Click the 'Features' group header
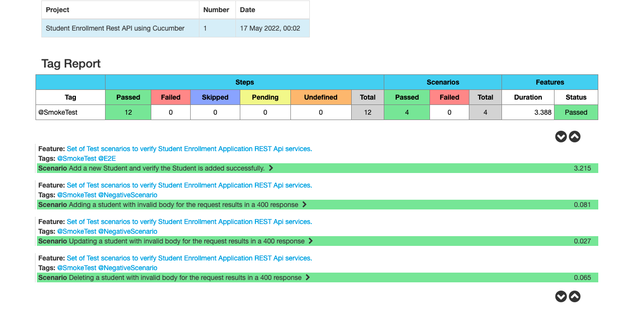The width and height of the screenshot is (644, 311). (550, 82)
